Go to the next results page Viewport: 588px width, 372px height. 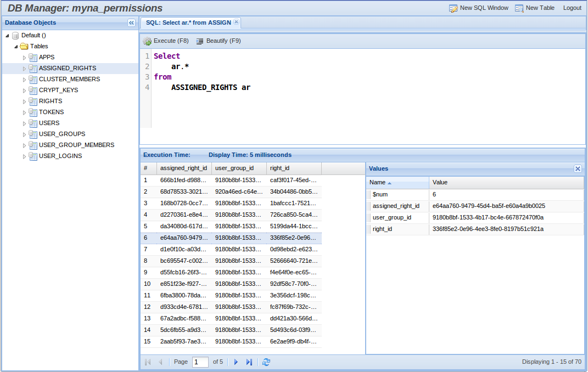(236, 362)
